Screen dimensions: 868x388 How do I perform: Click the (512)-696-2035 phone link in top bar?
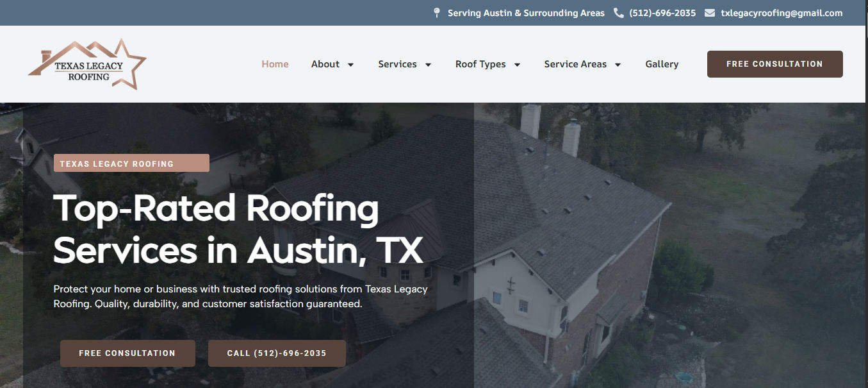tap(662, 13)
